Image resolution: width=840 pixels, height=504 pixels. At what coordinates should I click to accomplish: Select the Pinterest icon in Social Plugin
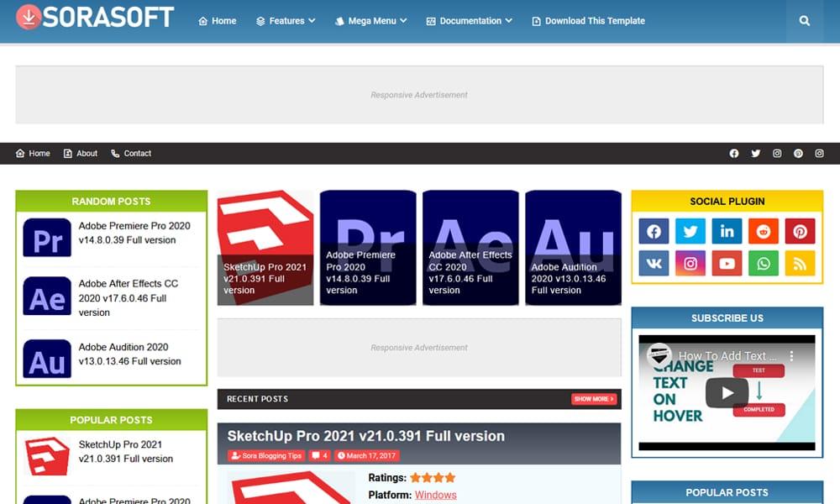pos(800,231)
